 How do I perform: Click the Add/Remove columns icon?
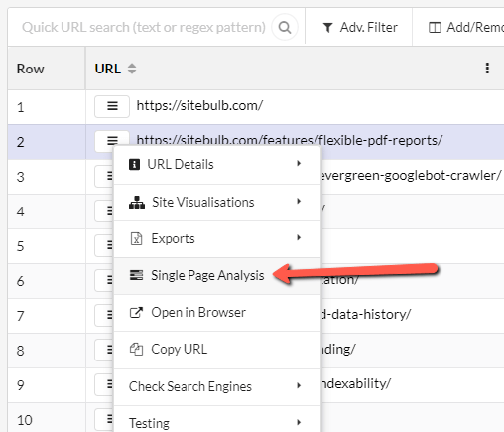coord(435,27)
